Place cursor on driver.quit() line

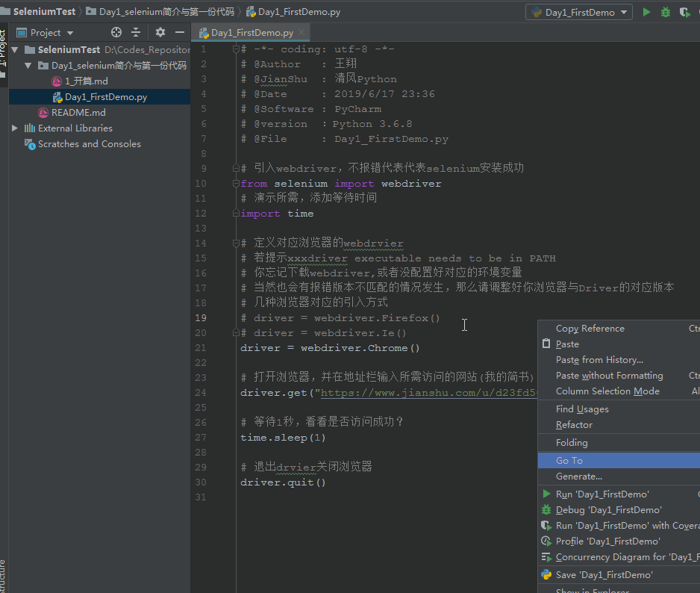(x=283, y=482)
